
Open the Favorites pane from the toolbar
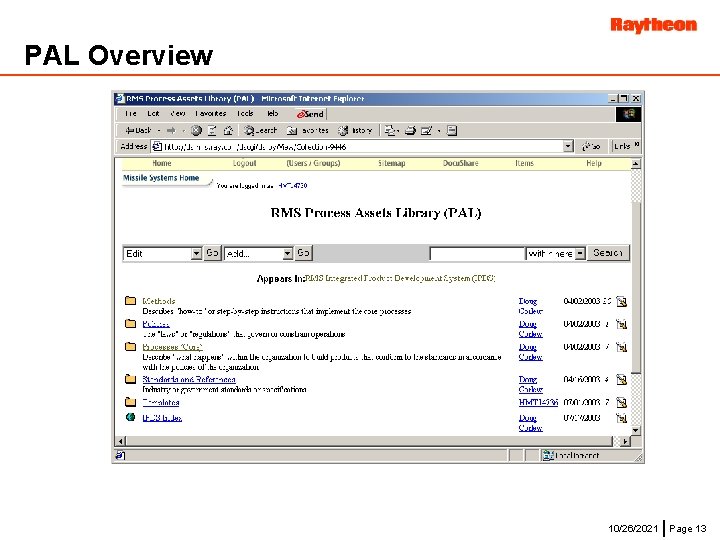click(308, 130)
